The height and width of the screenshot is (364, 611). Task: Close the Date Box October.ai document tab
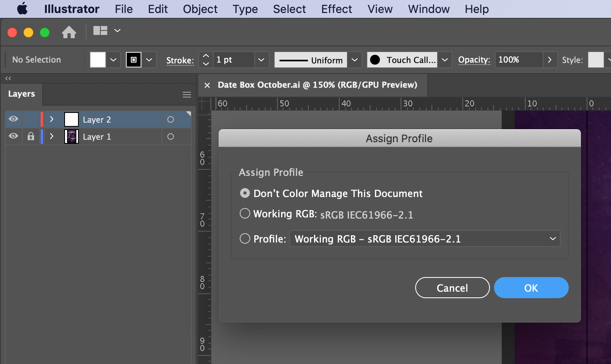[207, 85]
